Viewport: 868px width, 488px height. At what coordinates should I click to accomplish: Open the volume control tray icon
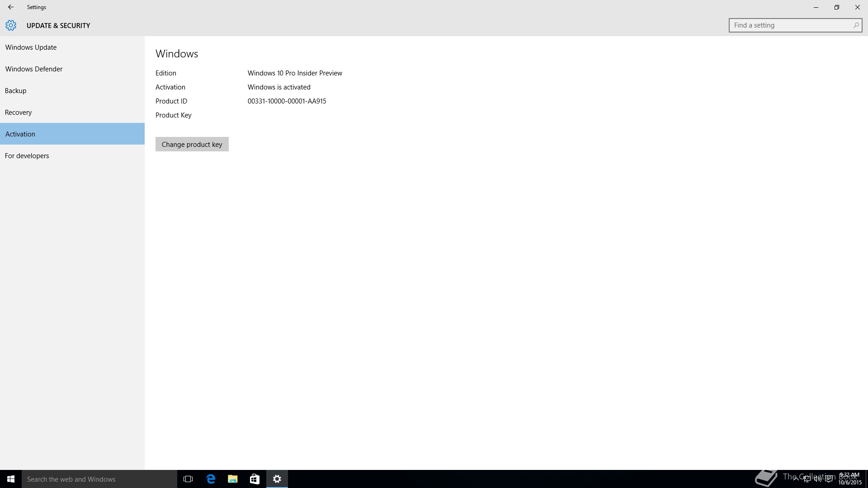(x=817, y=479)
